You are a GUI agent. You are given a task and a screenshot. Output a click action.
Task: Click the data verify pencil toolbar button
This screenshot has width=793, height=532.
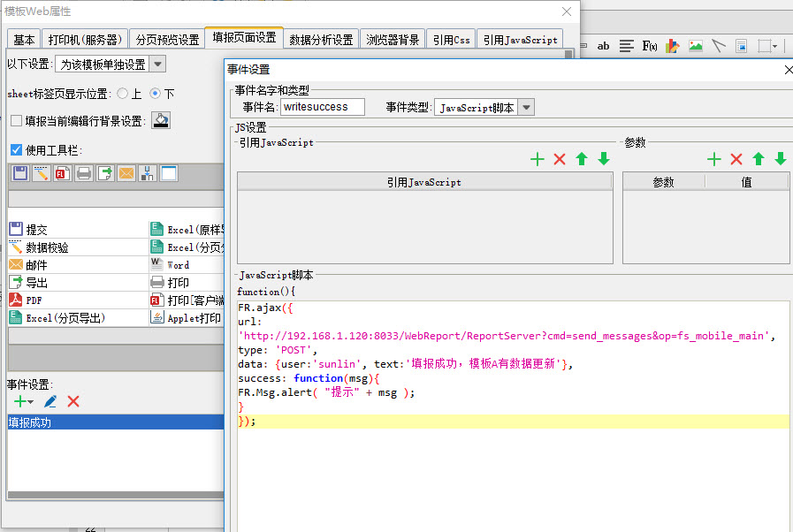click(42, 173)
